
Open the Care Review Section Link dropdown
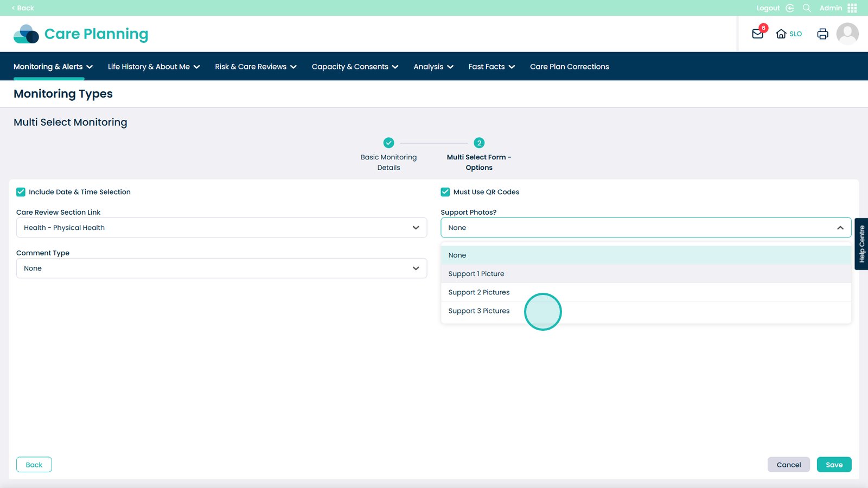click(x=221, y=228)
